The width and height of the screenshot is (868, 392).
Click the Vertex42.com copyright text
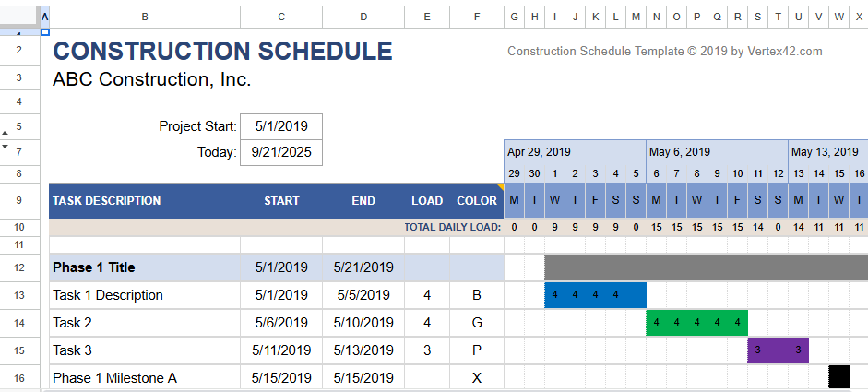664,52
